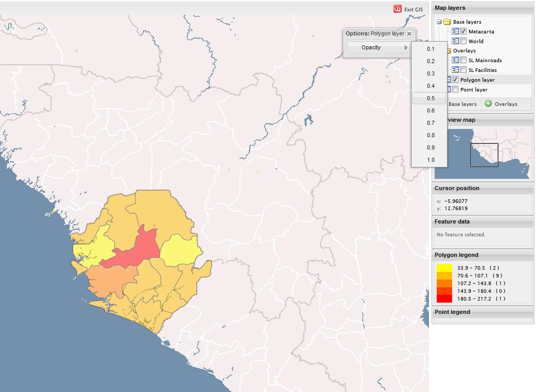Click the Metacarta layer legend icon
The image size is (536, 392).
(455, 32)
